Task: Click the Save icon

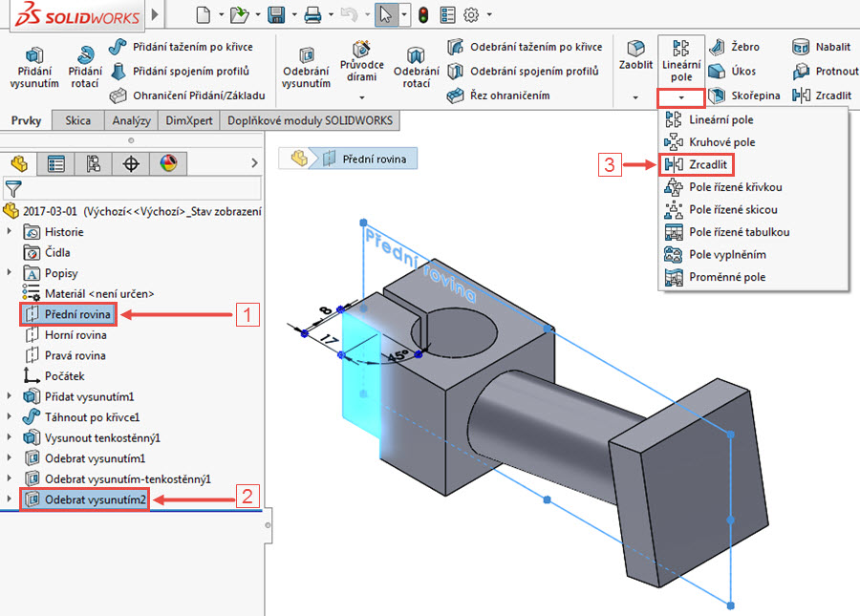Action: click(x=276, y=14)
